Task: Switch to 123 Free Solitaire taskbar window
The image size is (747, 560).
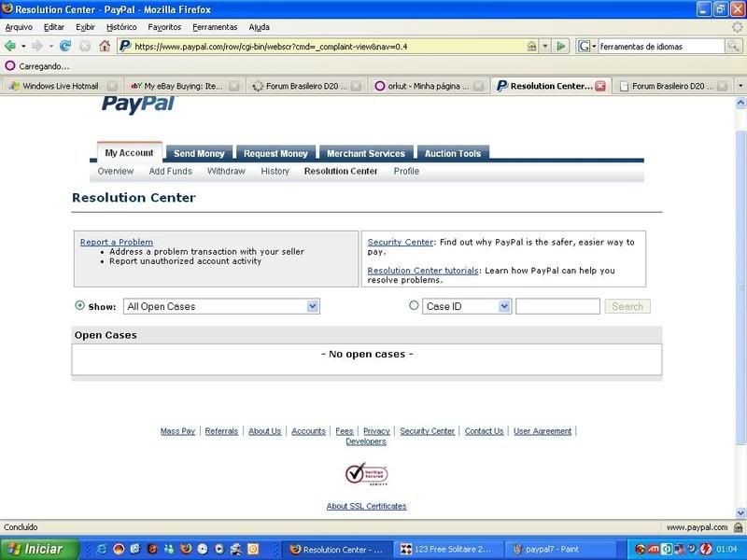Action: [447, 549]
